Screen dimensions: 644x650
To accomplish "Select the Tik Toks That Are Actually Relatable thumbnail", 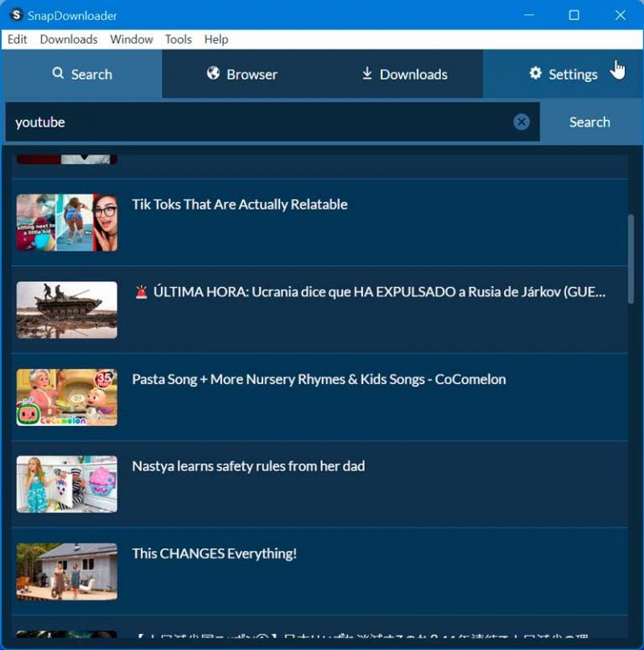I will pos(67,222).
